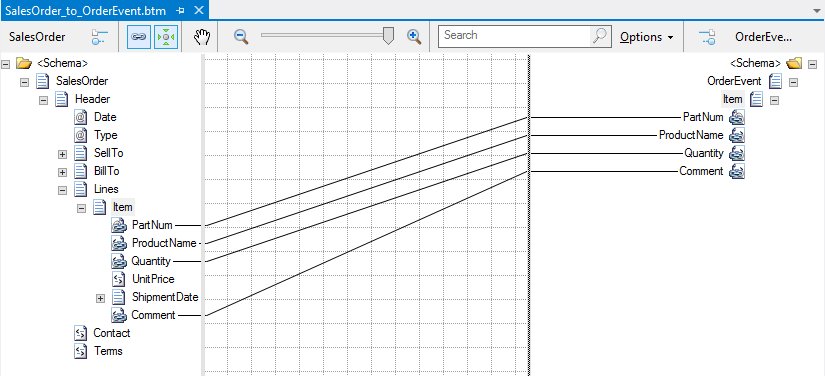Click the destination schema tree view icon beside OrderEve...
Screen dimensions: 825x376
tap(707, 37)
